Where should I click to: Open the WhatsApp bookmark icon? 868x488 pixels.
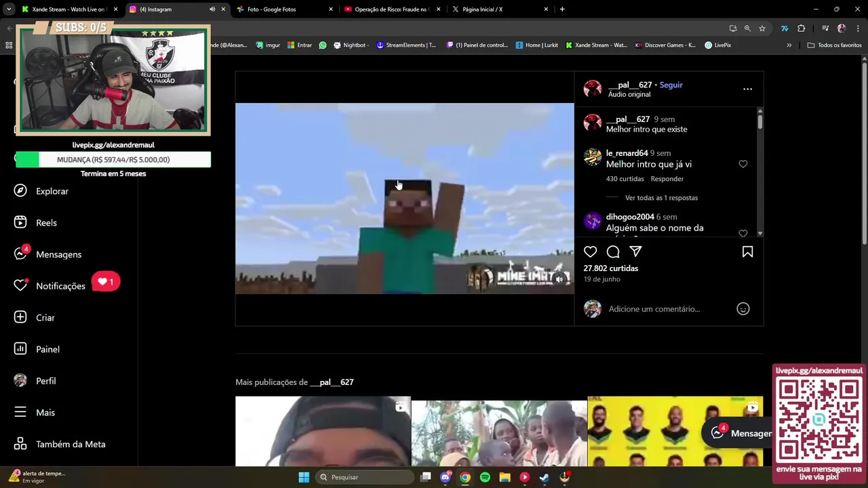coord(323,45)
